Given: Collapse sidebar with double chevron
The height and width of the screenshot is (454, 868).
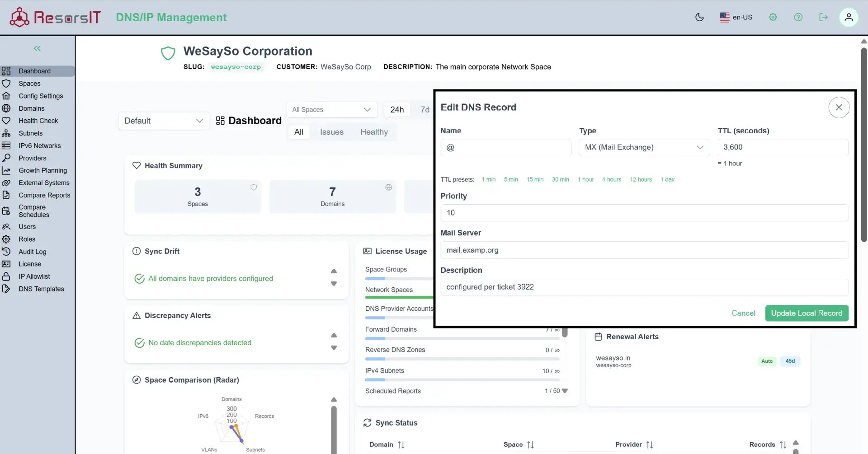Looking at the screenshot, I should (37, 48).
